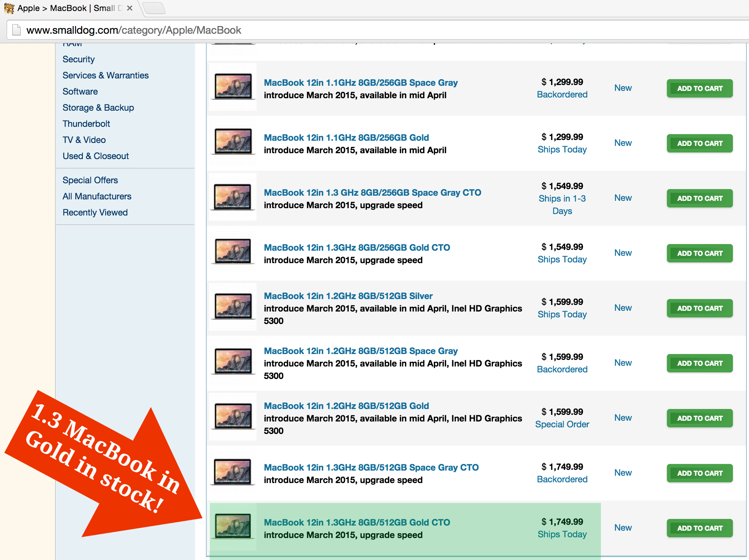Add MacBook 1.1GHz 256GB Gold to cart
Viewport: 749px width, 560px height.
tap(699, 143)
